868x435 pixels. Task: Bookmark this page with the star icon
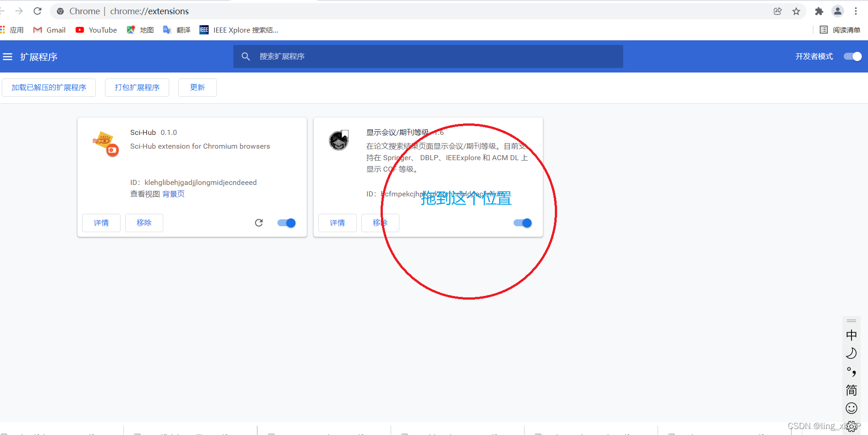coord(796,11)
